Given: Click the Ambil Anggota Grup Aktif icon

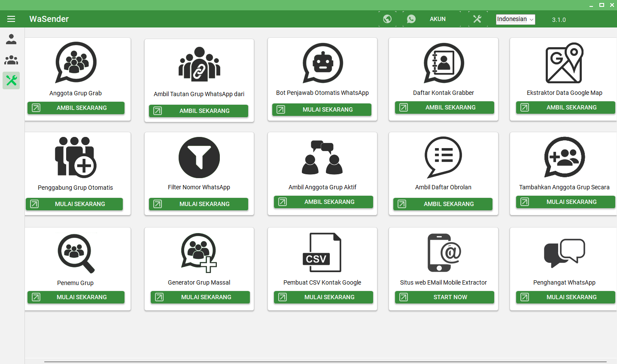Looking at the screenshot, I should click(x=322, y=157).
